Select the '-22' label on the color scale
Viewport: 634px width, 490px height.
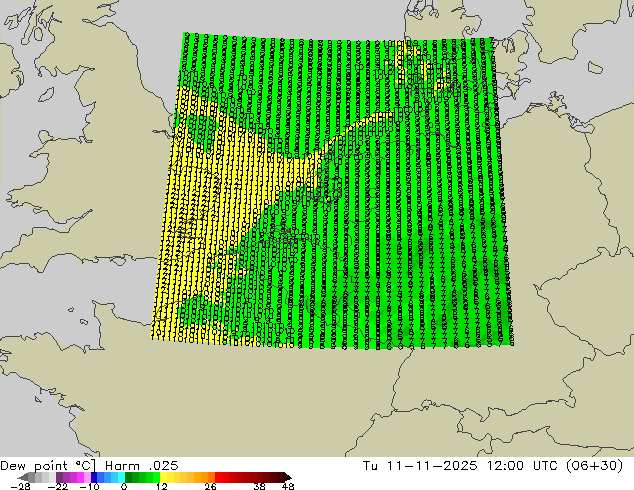(x=58, y=486)
